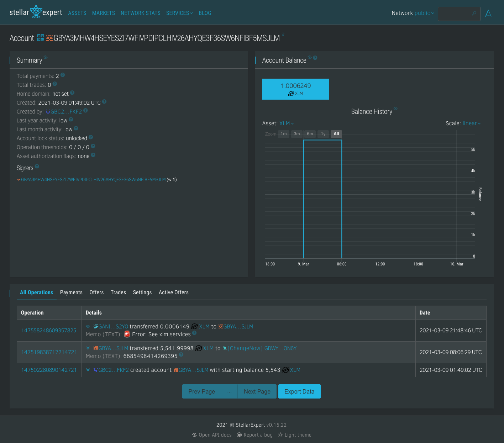Show help for Home domain

click(72, 93)
